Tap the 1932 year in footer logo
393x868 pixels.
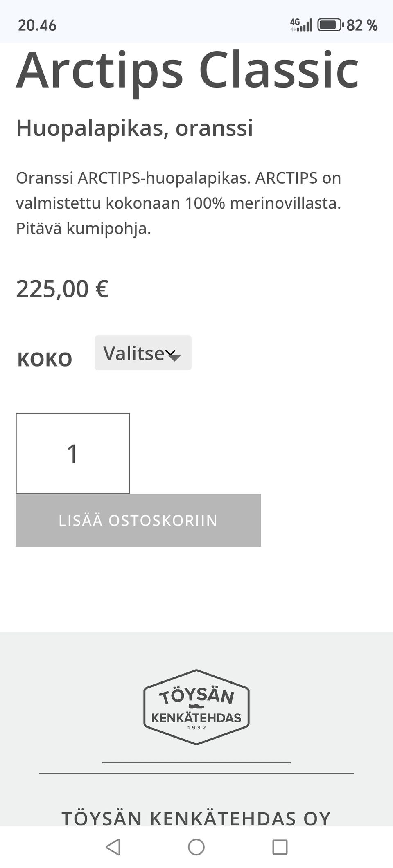[196, 728]
